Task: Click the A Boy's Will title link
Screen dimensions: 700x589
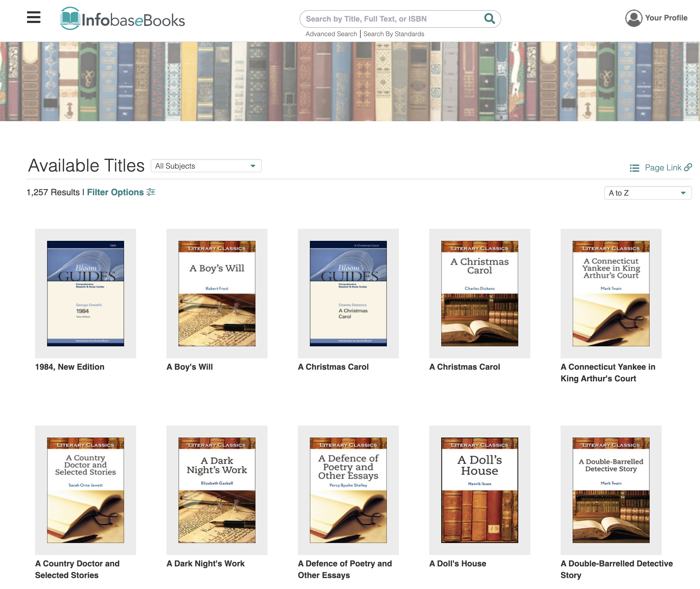Action: pos(189,367)
